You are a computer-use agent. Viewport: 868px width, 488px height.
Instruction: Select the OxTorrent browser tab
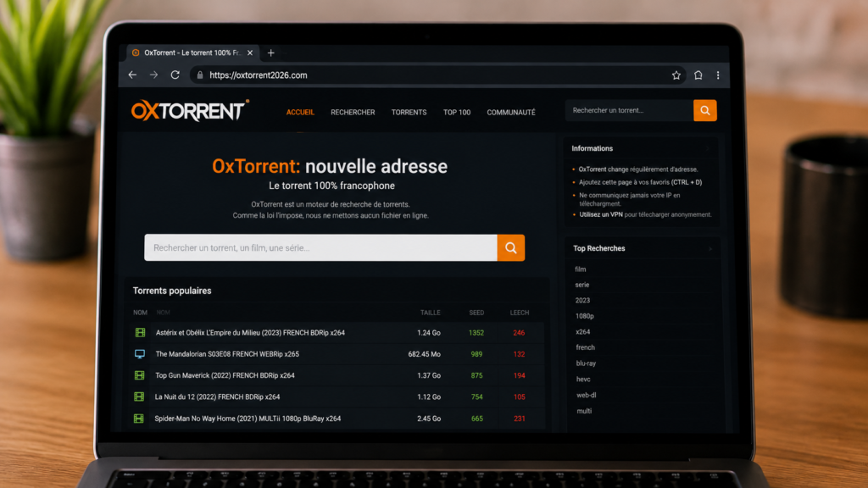(192, 53)
